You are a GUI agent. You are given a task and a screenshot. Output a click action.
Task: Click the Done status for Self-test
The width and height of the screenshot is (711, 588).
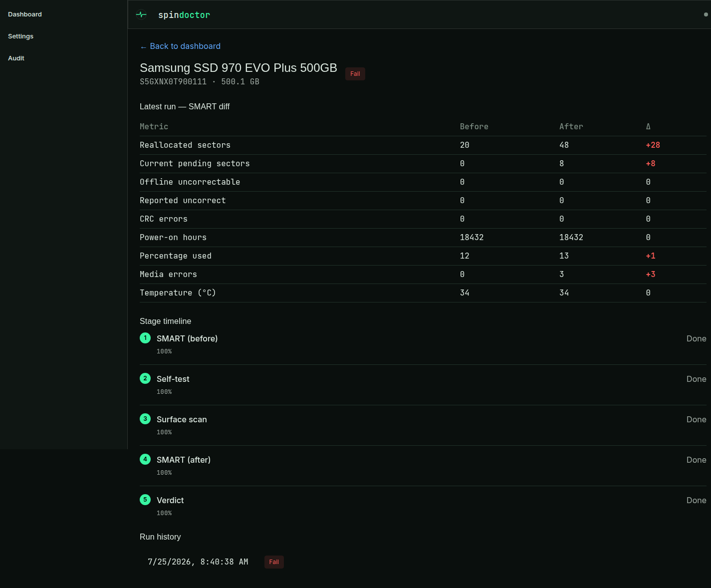click(x=697, y=379)
